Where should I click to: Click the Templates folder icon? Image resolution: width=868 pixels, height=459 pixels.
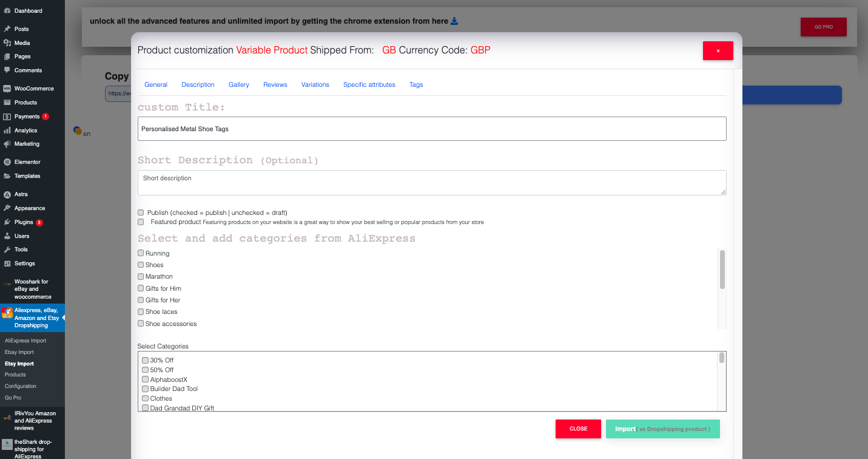click(x=7, y=176)
